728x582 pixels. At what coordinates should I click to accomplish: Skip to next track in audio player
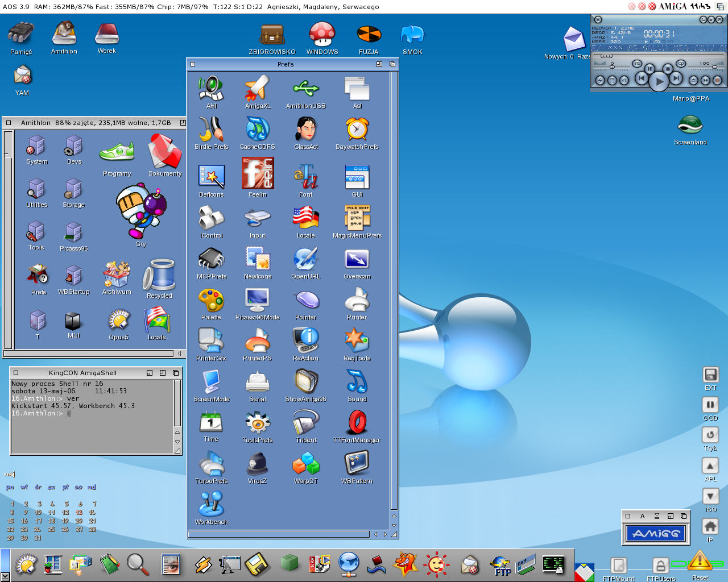pyautogui.click(x=676, y=78)
